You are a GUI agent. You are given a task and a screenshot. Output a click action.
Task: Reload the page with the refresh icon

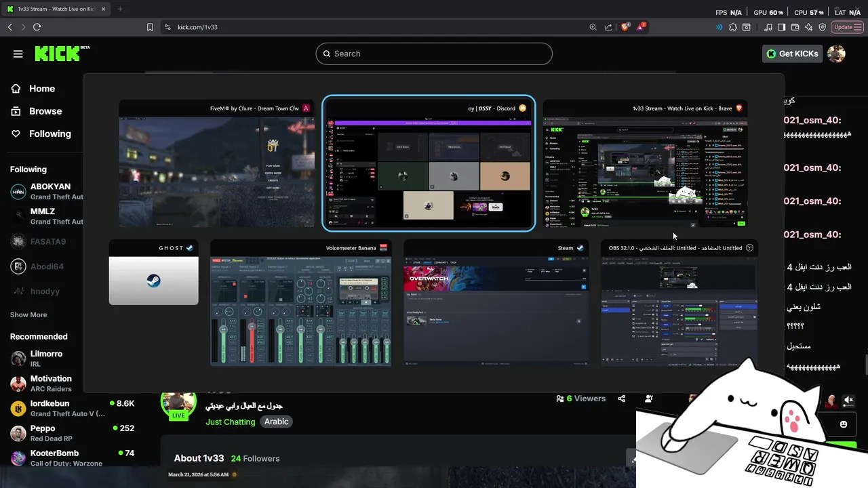tap(37, 27)
